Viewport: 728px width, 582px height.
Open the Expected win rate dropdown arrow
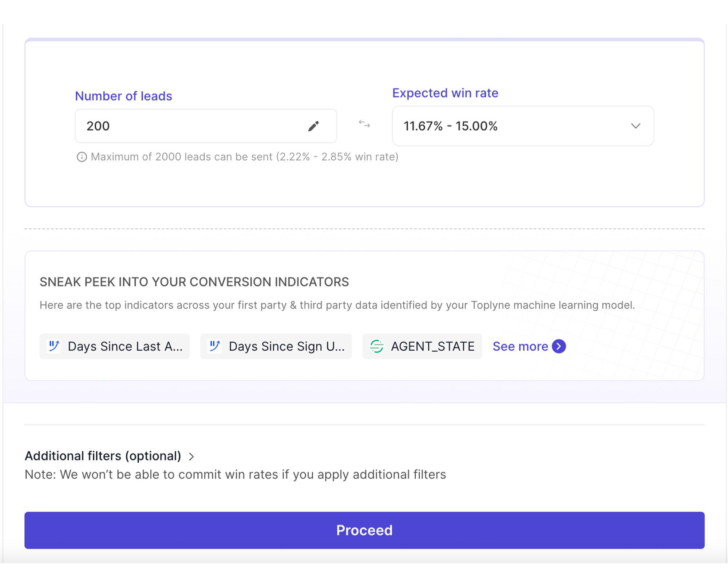tap(636, 126)
